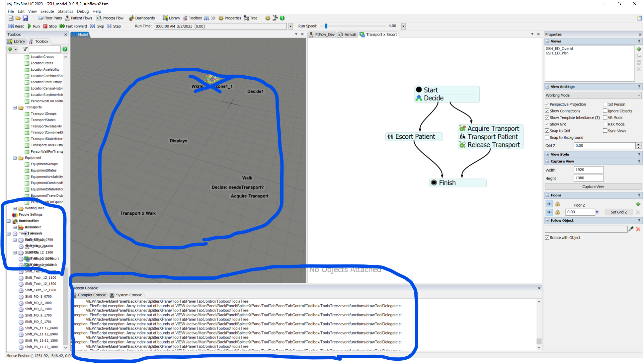Collapse the Transports folder in tree
The image size is (643, 364).
pos(15,108)
